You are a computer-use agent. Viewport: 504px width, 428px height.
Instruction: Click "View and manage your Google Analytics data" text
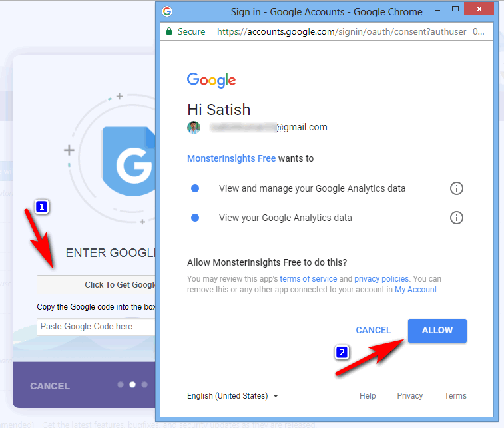[312, 188]
